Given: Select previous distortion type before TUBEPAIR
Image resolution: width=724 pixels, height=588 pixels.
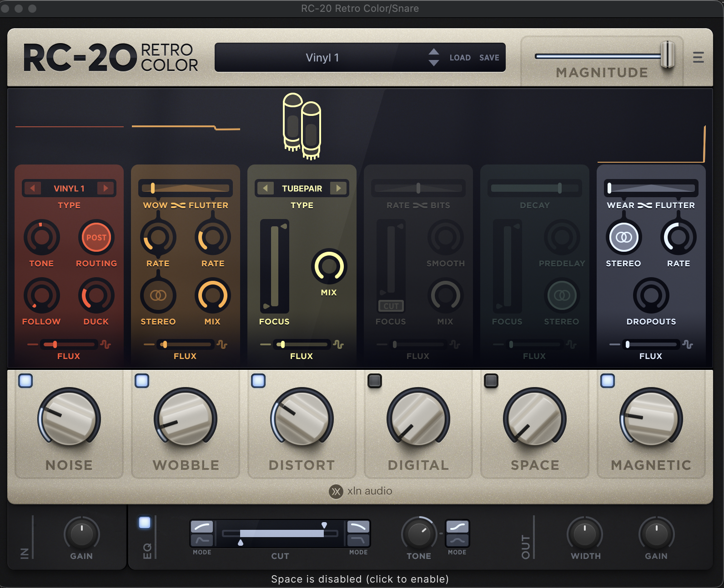Looking at the screenshot, I should point(266,188).
